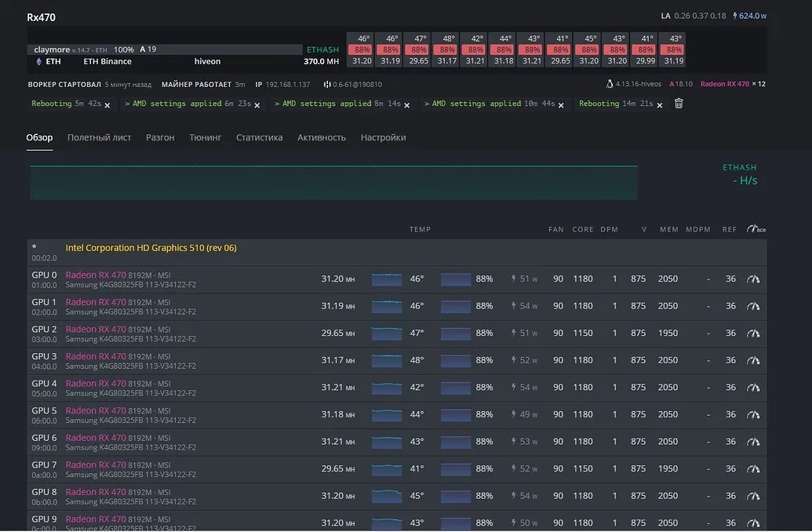Click the 370.0 MH total hashrate

(321, 62)
